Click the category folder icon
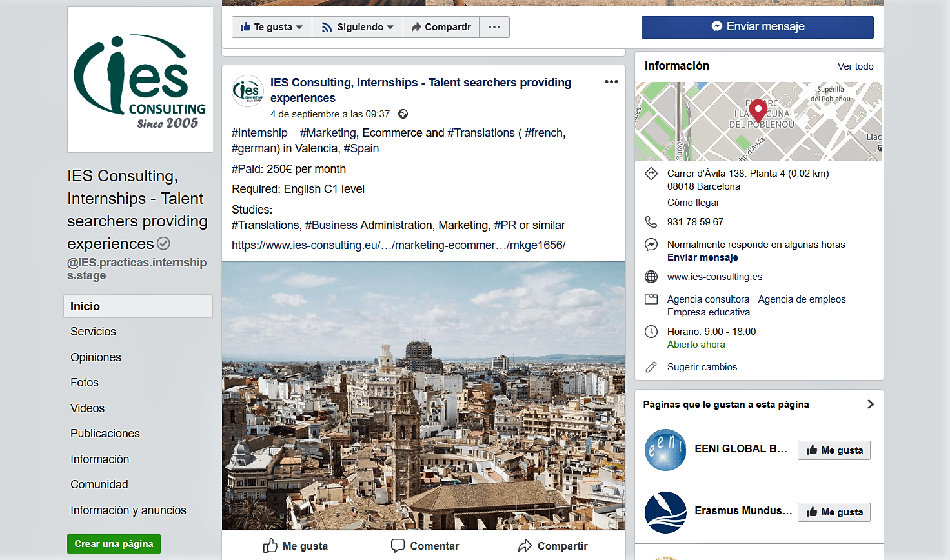950x560 pixels. pos(651,299)
